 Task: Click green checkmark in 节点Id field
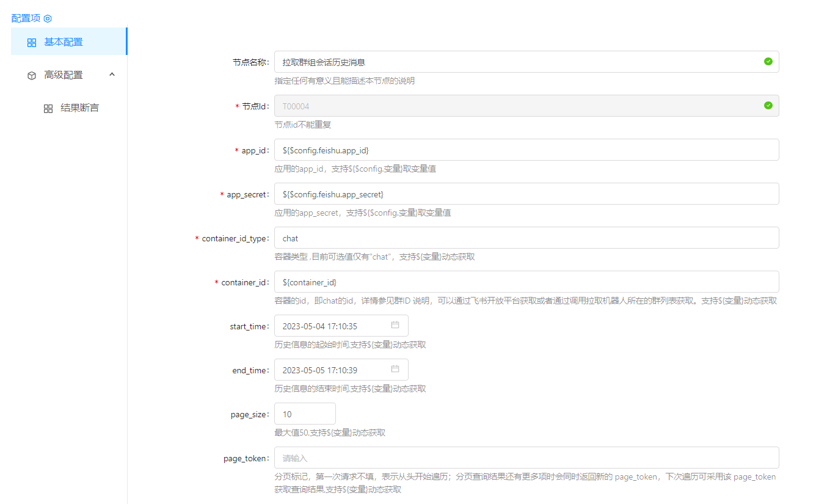click(x=768, y=106)
